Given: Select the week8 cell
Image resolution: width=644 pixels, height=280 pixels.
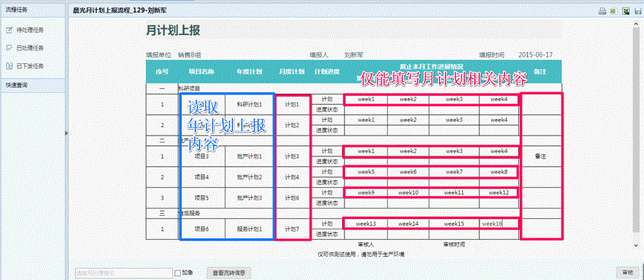Looking at the screenshot, I should [x=499, y=171].
